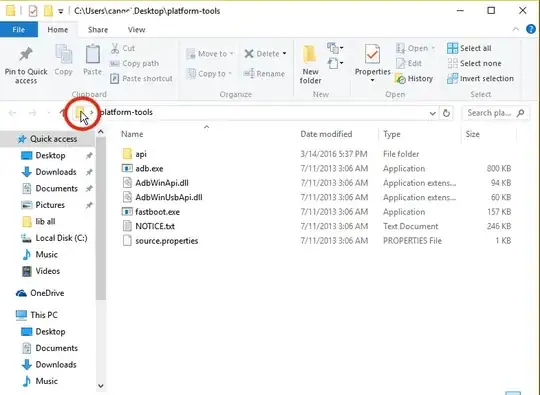
Task: Open Properties via ribbon icon
Action: click(x=372, y=54)
